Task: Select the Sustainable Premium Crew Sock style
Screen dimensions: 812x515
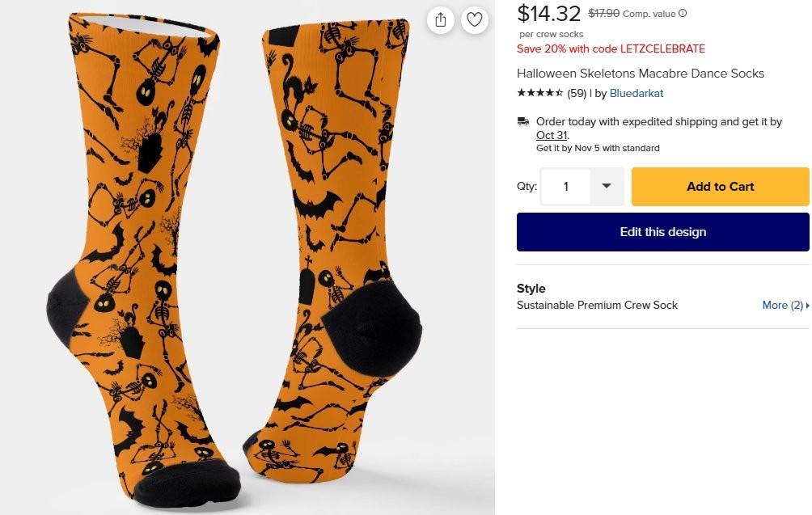Action: [597, 305]
